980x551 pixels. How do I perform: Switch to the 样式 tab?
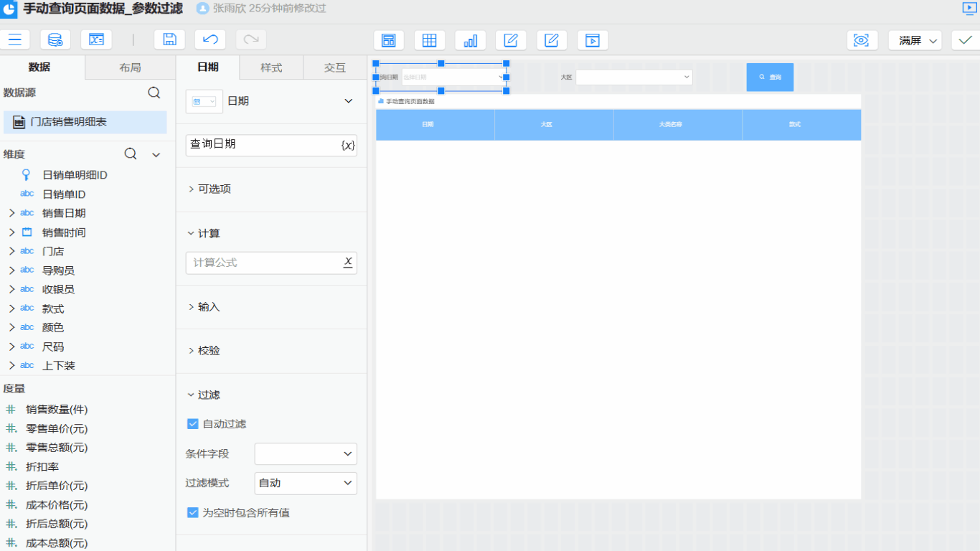[x=271, y=68]
